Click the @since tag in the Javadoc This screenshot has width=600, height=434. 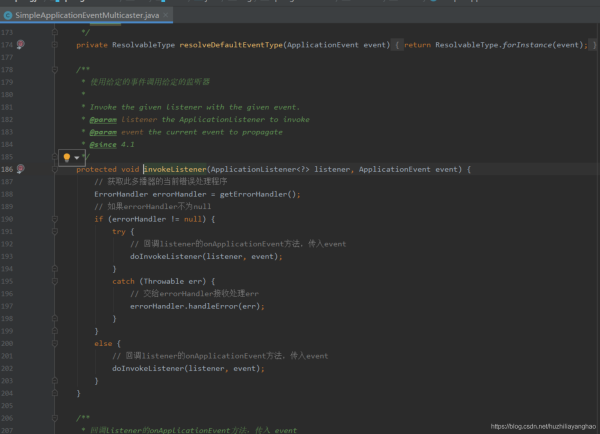pyautogui.click(x=103, y=144)
